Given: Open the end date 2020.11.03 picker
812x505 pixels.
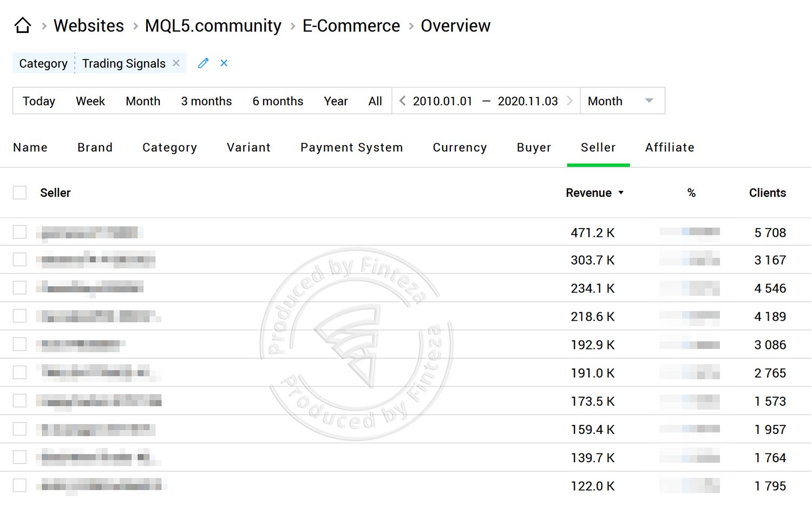Looking at the screenshot, I should coord(527,101).
